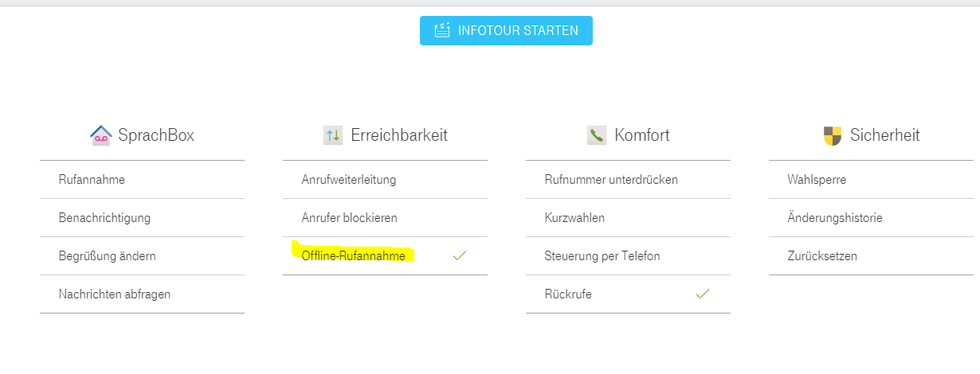Screen dimensions: 980x374
Task: Open Anrufweiterleitung option
Action: pos(348,180)
